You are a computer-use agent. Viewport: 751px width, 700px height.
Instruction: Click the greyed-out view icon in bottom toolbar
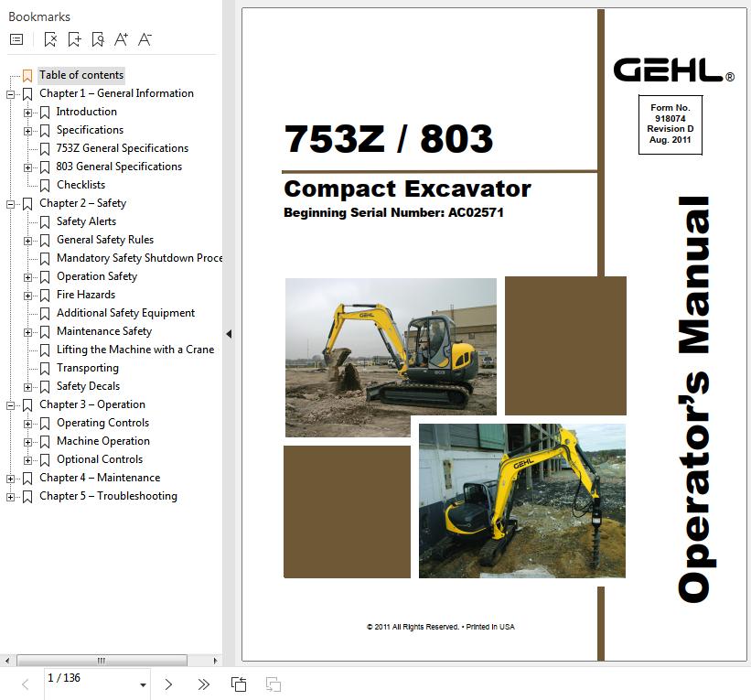(x=274, y=684)
